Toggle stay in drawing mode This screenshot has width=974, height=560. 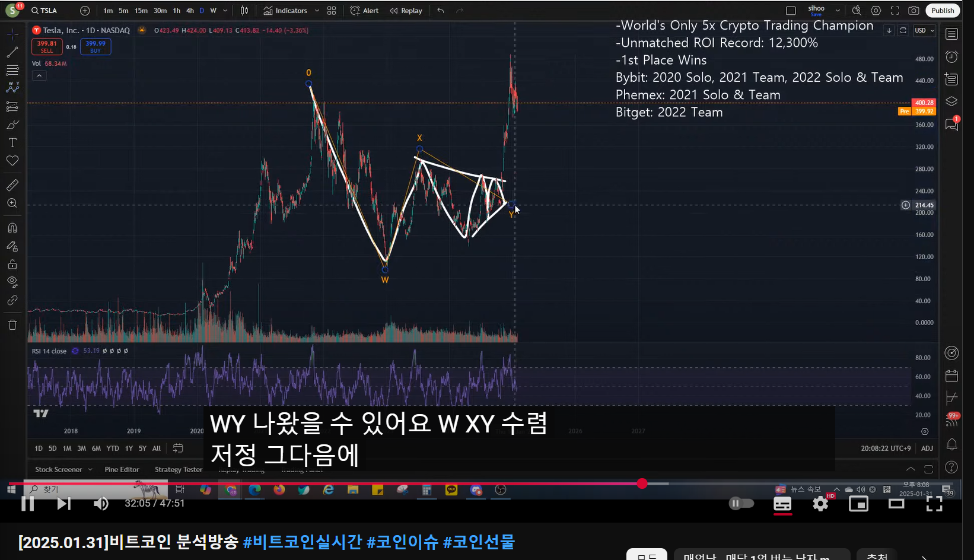pyautogui.click(x=12, y=246)
